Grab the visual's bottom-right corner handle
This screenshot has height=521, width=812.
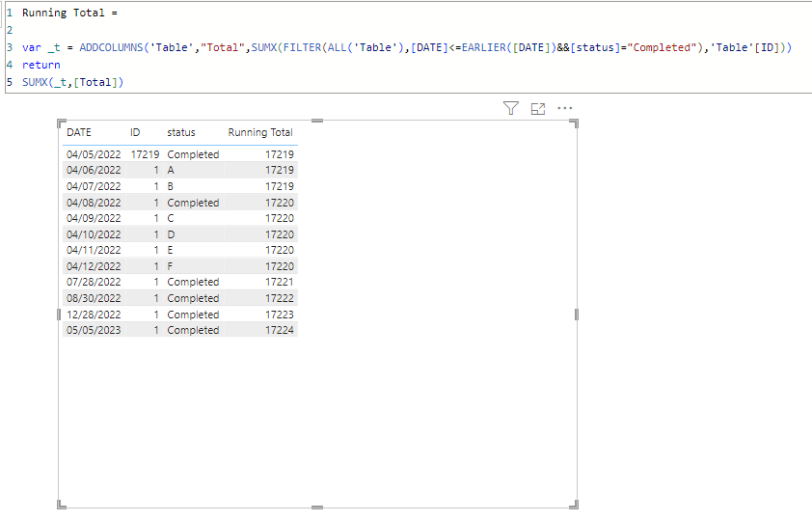pos(574,504)
